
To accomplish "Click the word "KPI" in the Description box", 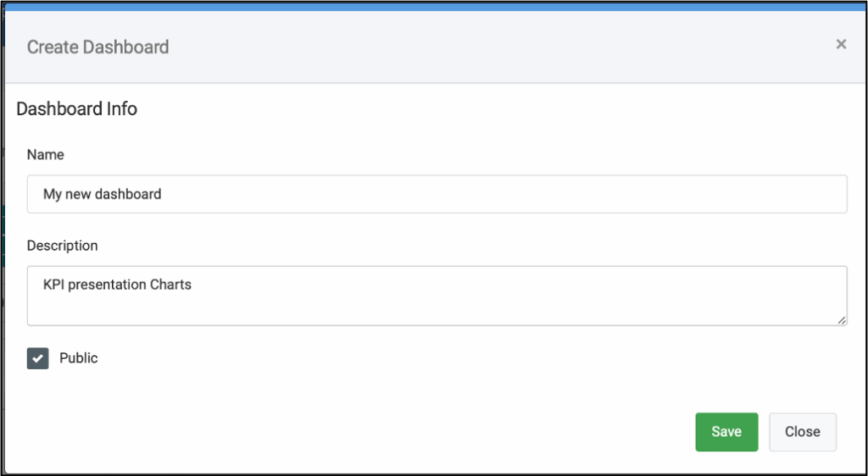I will [x=53, y=285].
